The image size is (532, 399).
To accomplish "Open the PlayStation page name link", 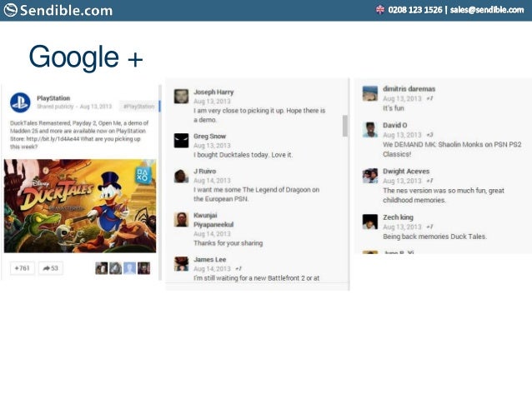I will pyautogui.click(x=53, y=98).
